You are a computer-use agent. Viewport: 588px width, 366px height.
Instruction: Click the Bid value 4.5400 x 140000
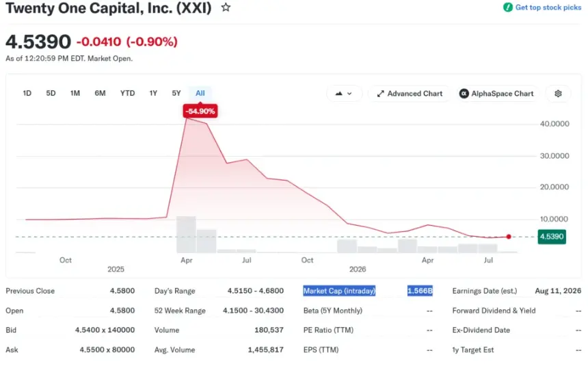[105, 330]
